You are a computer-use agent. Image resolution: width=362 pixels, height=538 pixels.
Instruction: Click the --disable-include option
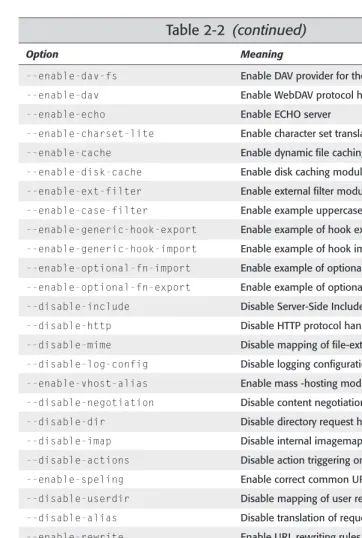(x=78, y=306)
